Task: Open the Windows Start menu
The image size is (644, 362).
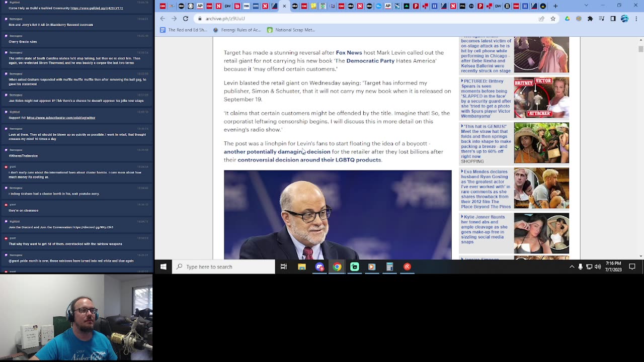Action: 164,267
